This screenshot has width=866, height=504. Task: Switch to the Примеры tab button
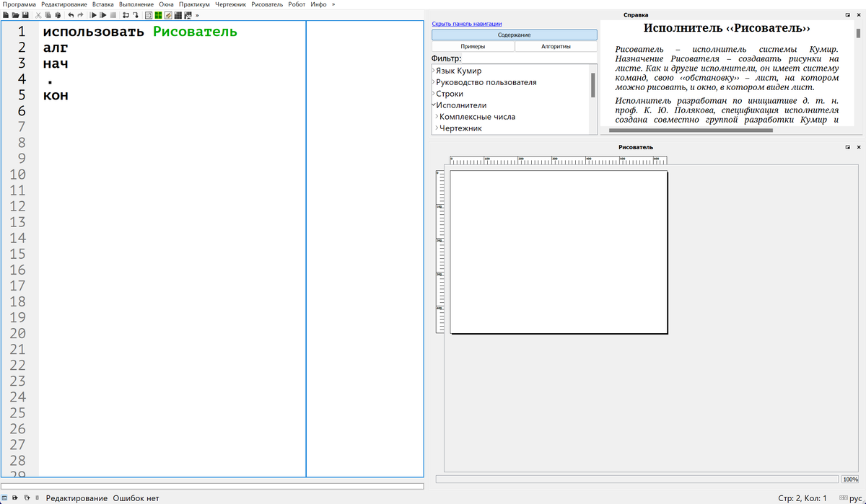click(473, 46)
